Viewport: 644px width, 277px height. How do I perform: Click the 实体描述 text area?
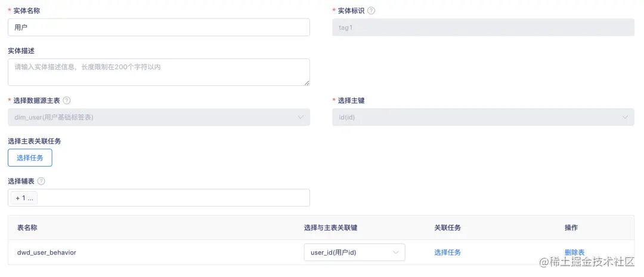159,72
